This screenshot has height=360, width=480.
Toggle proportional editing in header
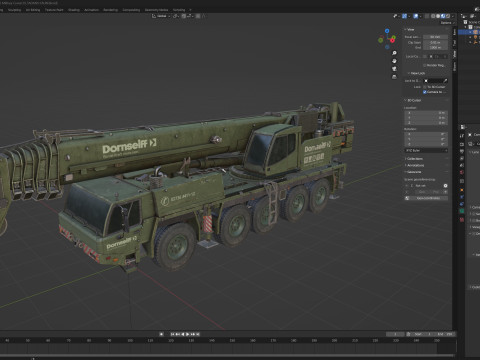(x=198, y=16)
